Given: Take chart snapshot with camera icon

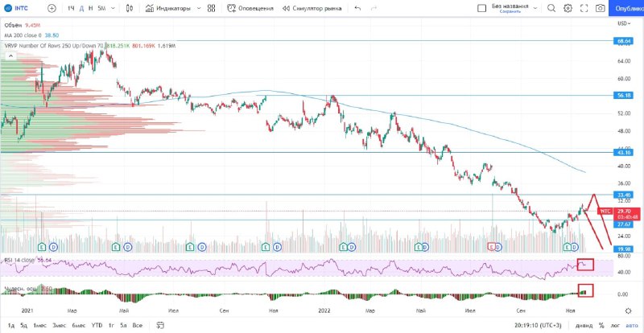Looking at the screenshot, I should (x=600, y=8).
